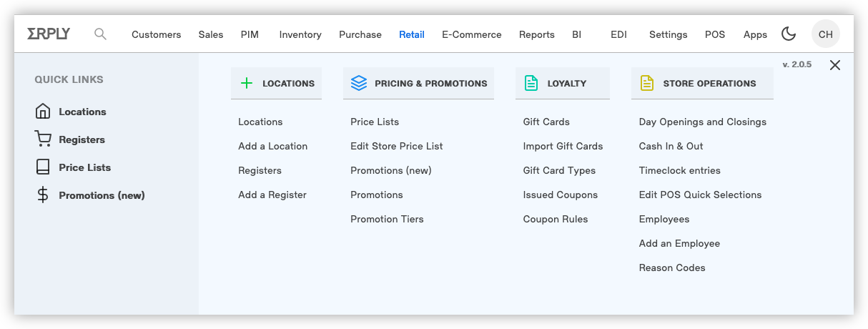
Task: Click the ERPLY logo
Action: pos(49,34)
